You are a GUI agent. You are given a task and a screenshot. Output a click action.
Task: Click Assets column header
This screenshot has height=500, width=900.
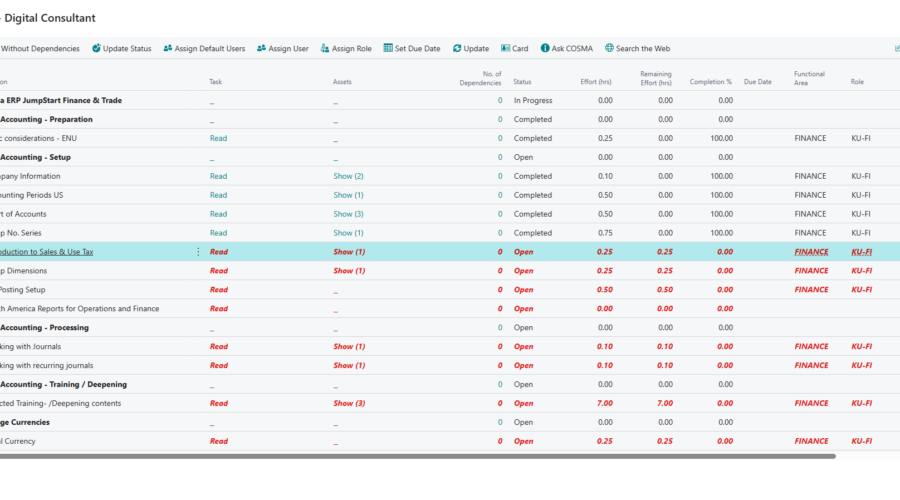coord(342,82)
